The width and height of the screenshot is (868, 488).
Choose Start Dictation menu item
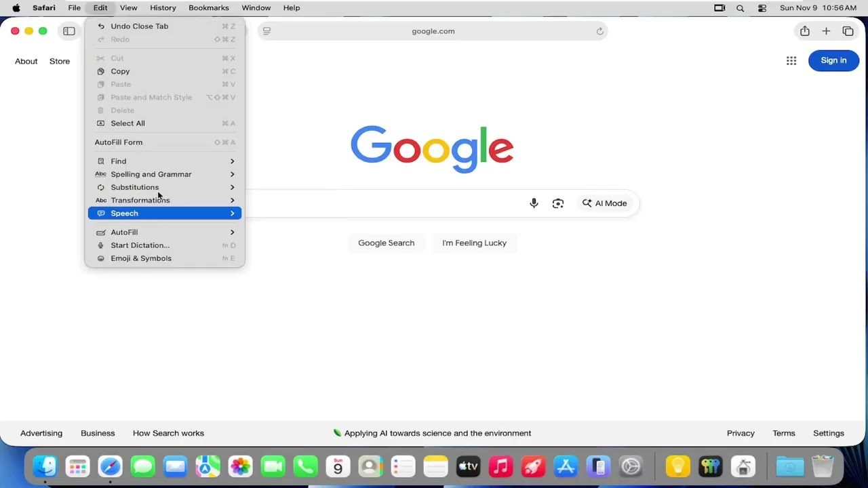point(165,245)
